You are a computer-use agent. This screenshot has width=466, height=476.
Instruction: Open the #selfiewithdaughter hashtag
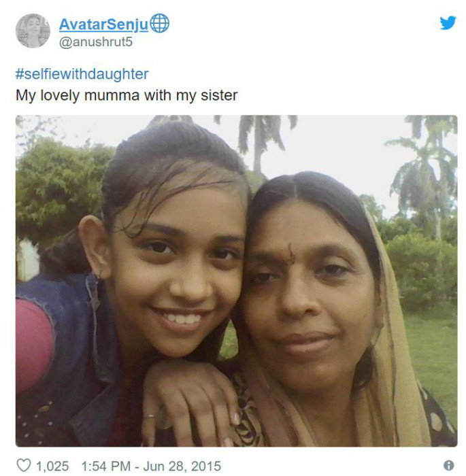(x=82, y=74)
